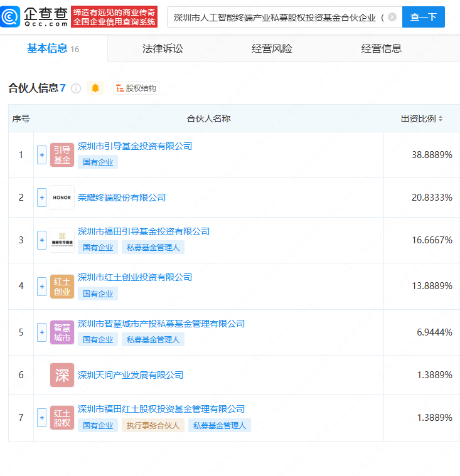Screen dimensions: 460x476
Task: Click the orange bell alert icon
Action: point(95,88)
